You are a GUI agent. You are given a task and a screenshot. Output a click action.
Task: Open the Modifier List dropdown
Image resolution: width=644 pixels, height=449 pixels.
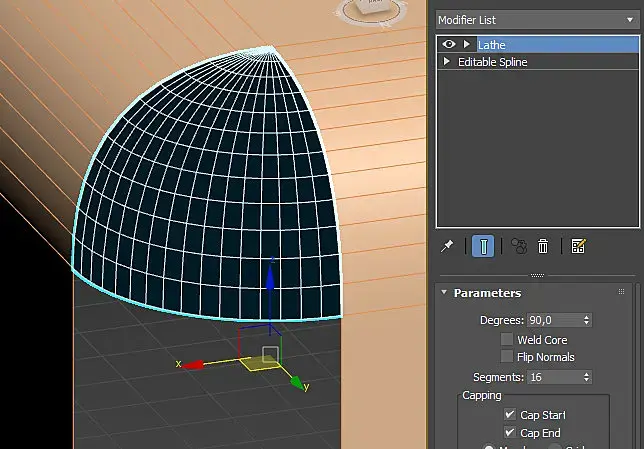538,20
